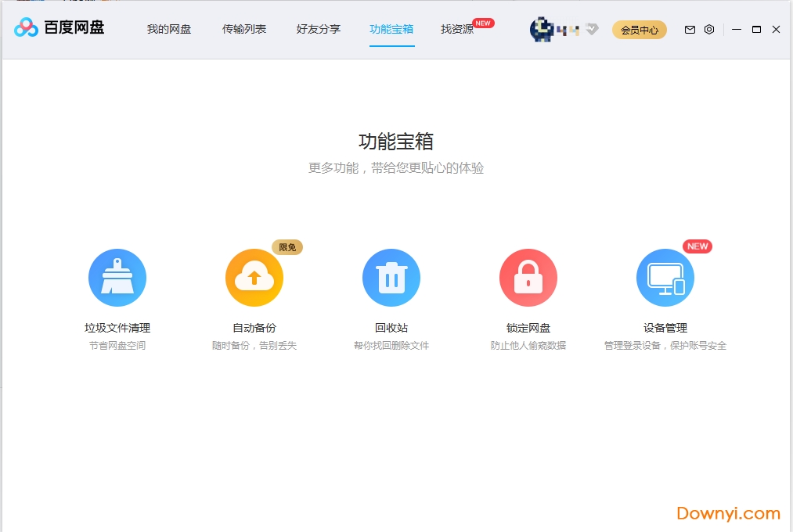This screenshot has width=793, height=532.
Task: Click the 限免 badge above auto backup
Action: 287,246
